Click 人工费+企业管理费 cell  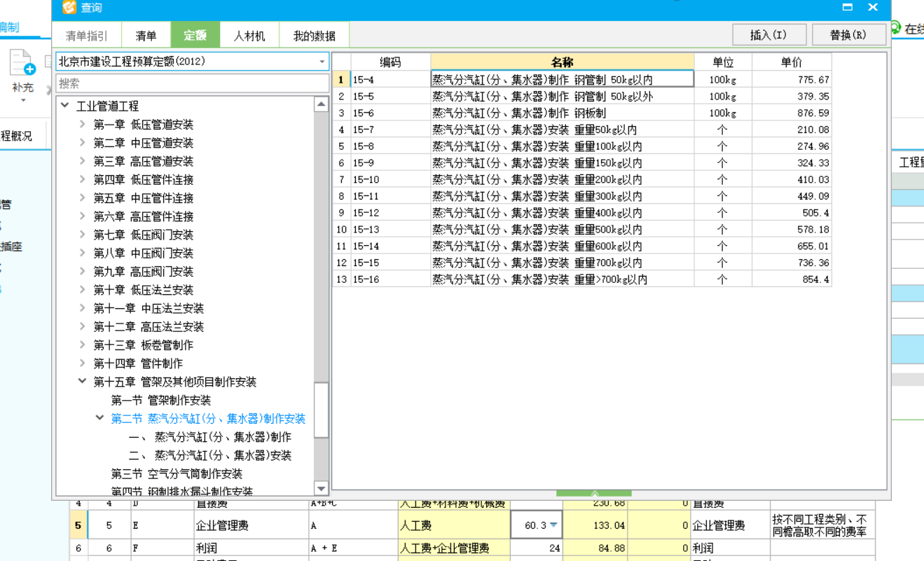point(454,548)
